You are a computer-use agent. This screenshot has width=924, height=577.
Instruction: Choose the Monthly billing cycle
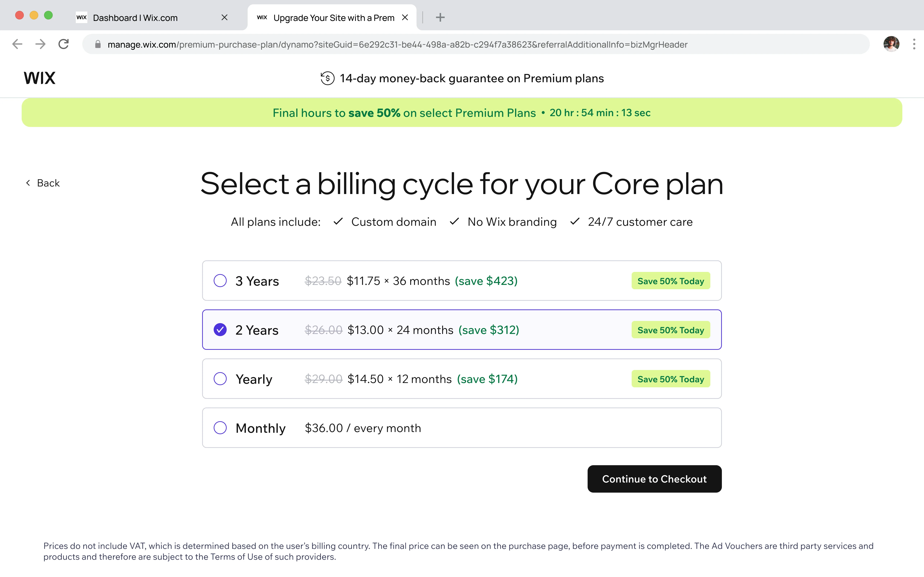point(462,428)
